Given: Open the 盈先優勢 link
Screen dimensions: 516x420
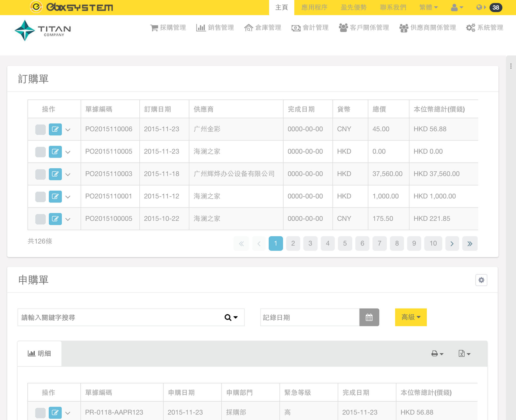Looking at the screenshot, I should click(x=353, y=8).
